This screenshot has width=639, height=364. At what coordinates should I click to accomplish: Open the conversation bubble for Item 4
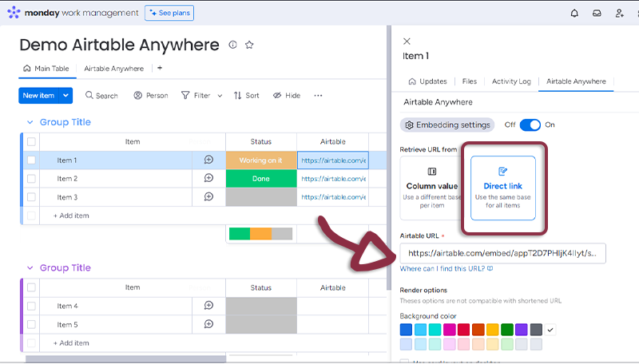pos(208,306)
